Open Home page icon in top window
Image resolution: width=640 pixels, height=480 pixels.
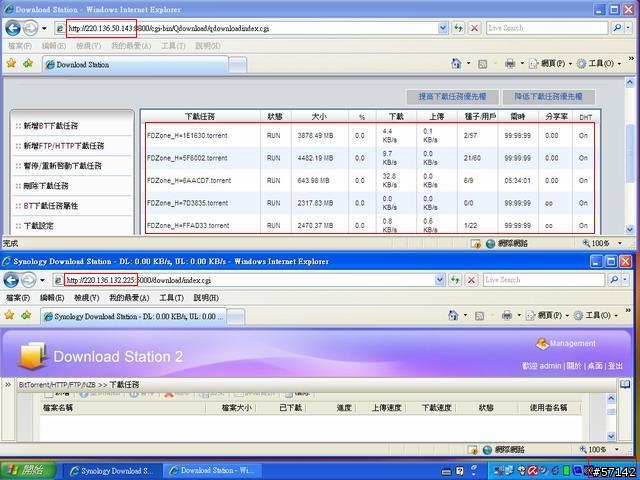(456, 63)
